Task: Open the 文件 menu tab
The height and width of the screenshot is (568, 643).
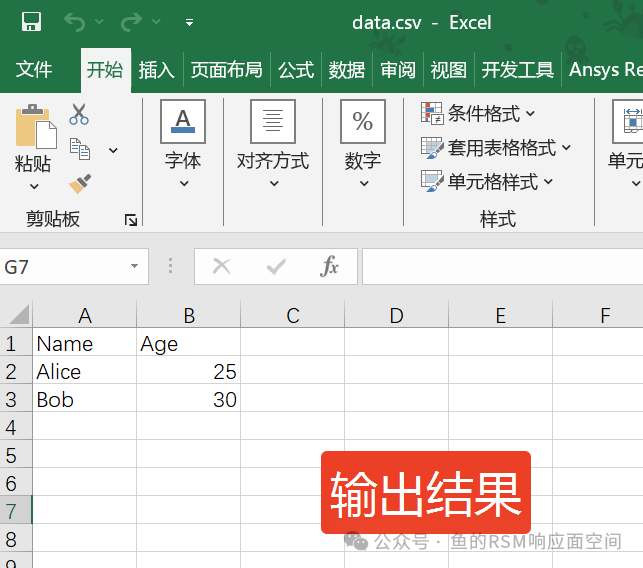Action: [x=34, y=70]
